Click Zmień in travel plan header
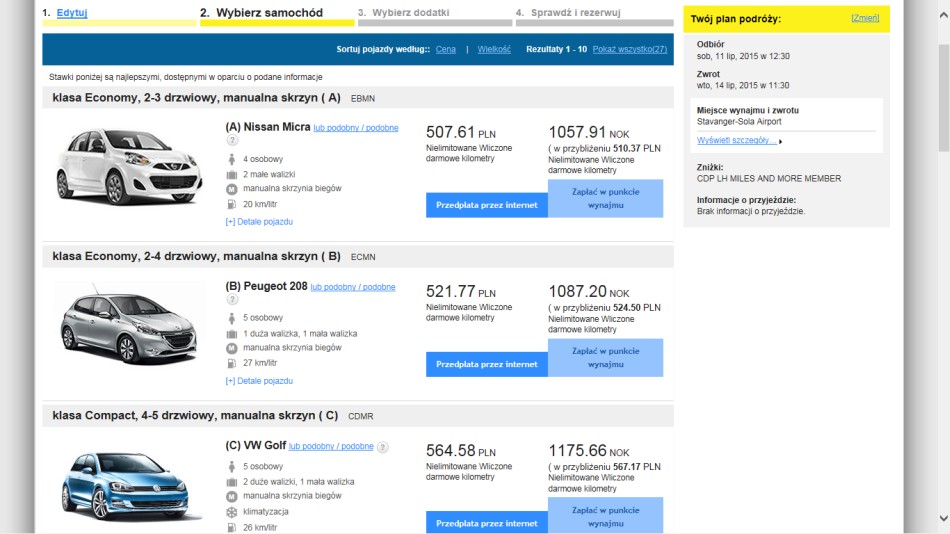 click(x=865, y=18)
